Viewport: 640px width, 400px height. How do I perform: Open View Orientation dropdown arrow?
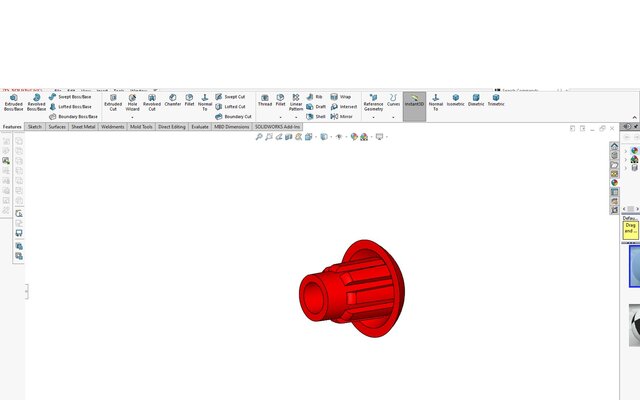tap(316, 137)
